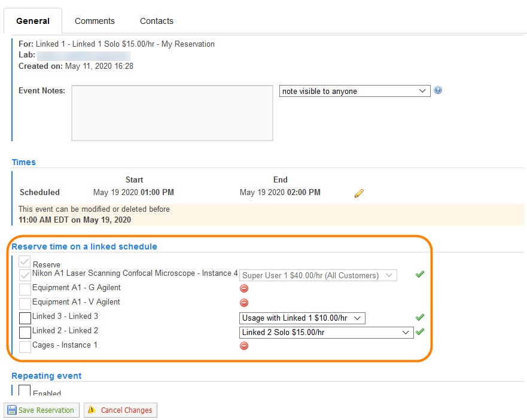Click the help icon beside note visibility
The height and width of the screenshot is (420, 527).
click(x=438, y=91)
